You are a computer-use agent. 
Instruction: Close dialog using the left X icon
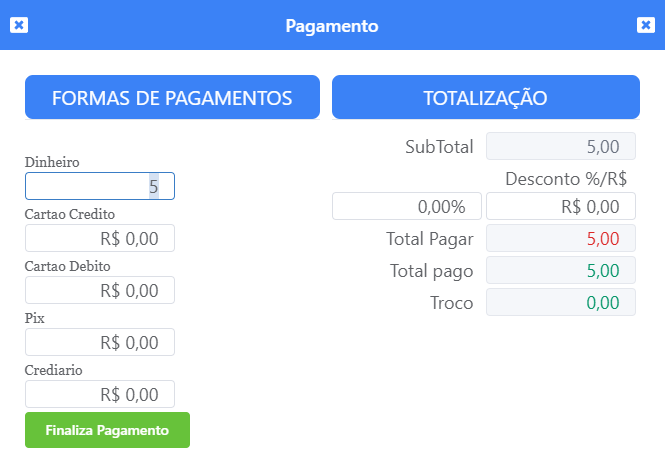pos(19,25)
